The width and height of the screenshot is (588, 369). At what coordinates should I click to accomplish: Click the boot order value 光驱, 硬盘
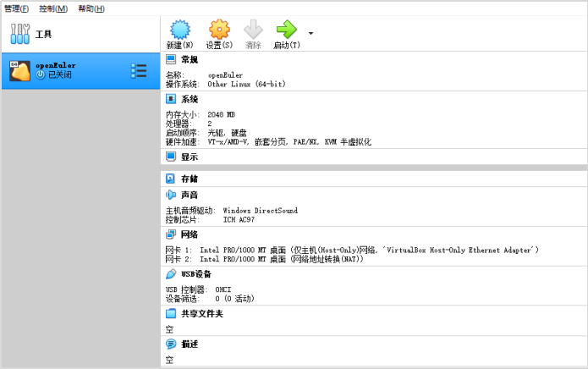point(228,133)
